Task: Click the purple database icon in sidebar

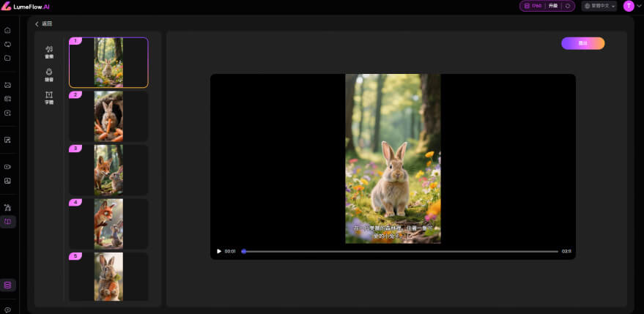Action: [7, 285]
